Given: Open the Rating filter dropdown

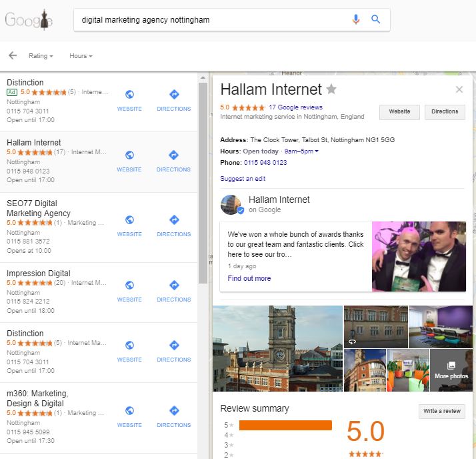Looking at the screenshot, I should [41, 56].
